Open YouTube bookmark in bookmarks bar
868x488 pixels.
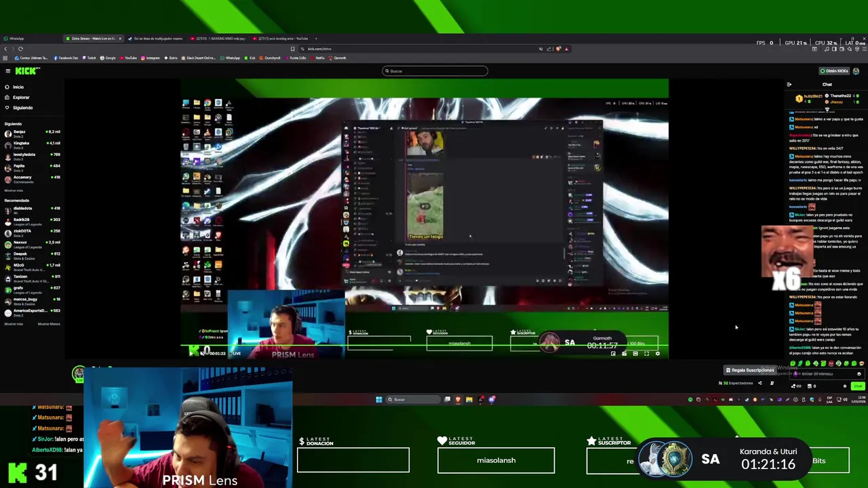point(128,58)
